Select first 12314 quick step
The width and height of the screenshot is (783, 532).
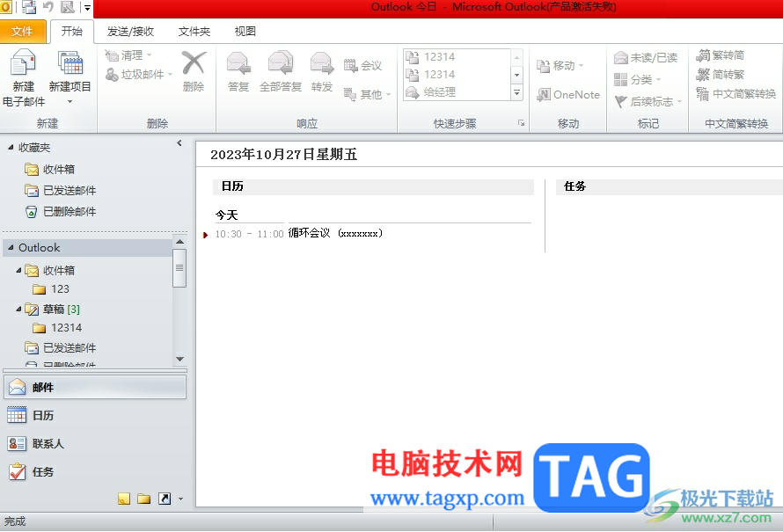pos(457,57)
